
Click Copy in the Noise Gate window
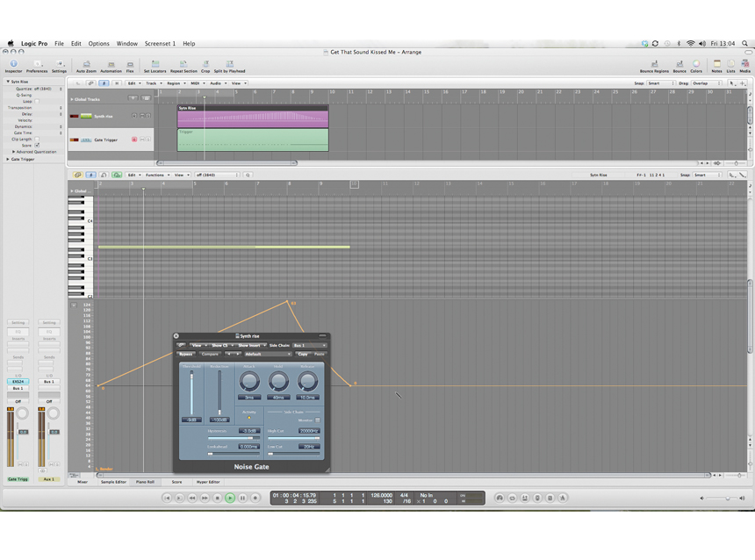(303, 354)
